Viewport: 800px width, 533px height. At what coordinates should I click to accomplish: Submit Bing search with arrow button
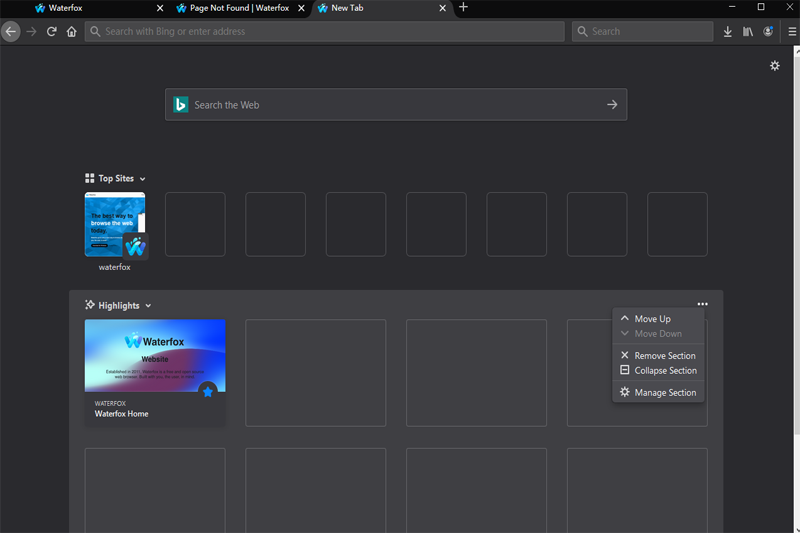click(x=612, y=105)
